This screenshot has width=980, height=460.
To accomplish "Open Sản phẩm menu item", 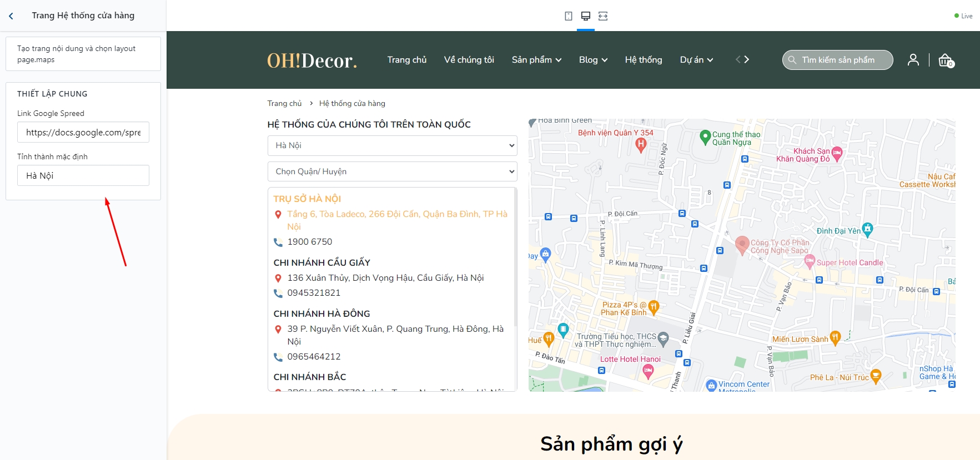I will coord(532,59).
